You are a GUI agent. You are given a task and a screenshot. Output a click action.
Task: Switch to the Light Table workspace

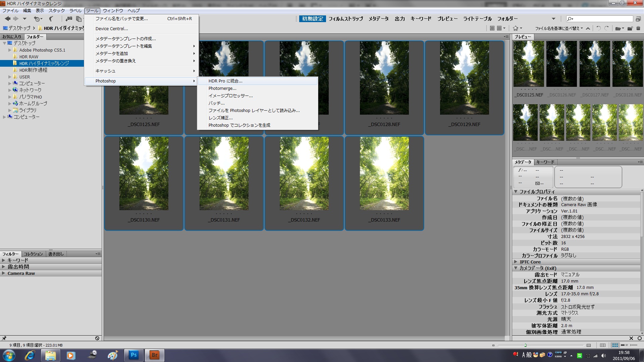(x=477, y=19)
